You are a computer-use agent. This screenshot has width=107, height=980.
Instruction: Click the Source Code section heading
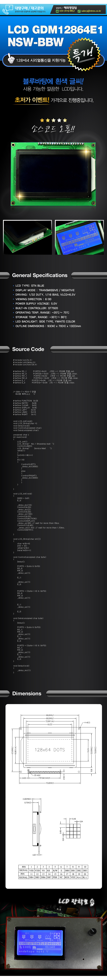28,349
